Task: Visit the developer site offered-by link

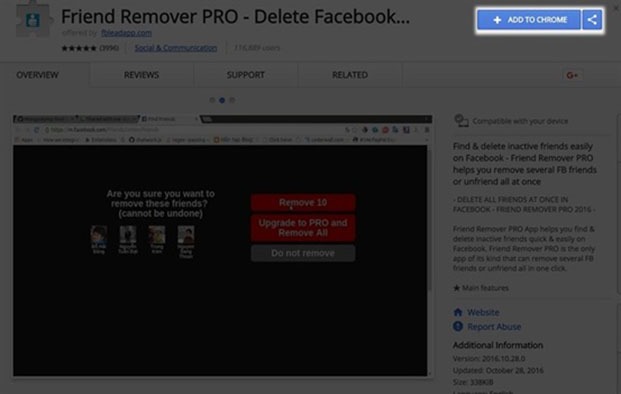Action: pos(126,33)
